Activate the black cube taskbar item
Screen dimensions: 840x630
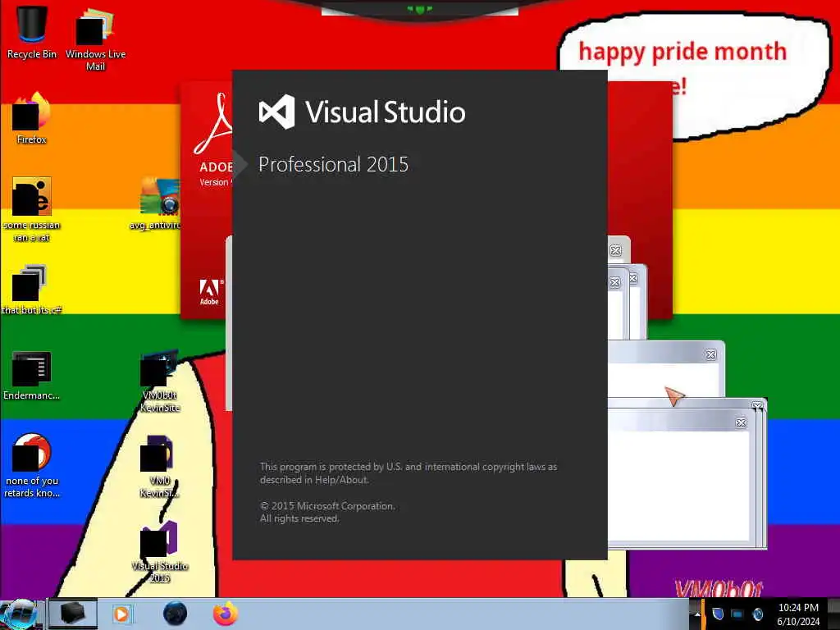click(x=73, y=614)
